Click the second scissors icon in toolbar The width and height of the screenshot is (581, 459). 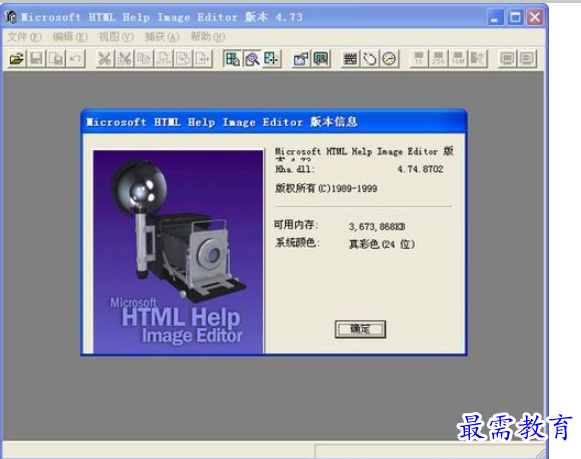point(124,59)
